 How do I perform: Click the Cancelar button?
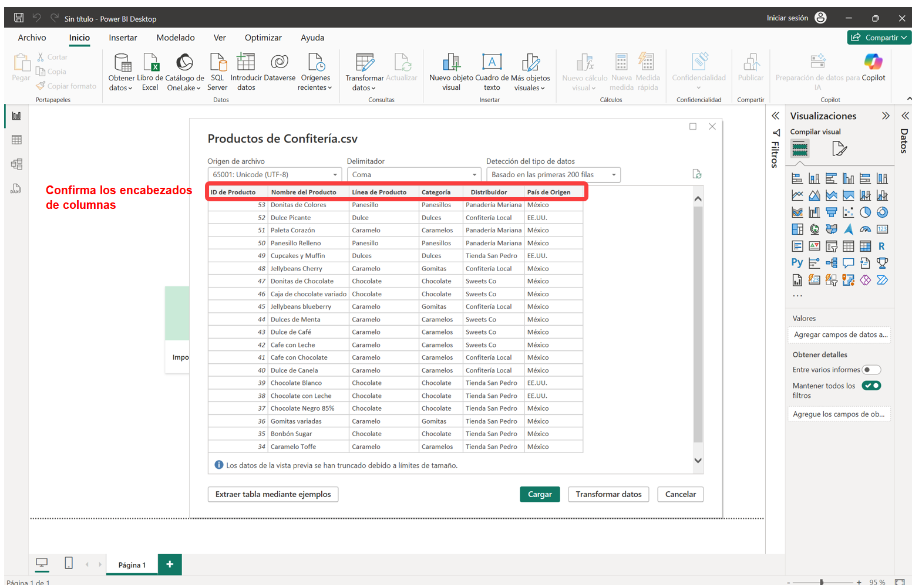coord(680,494)
